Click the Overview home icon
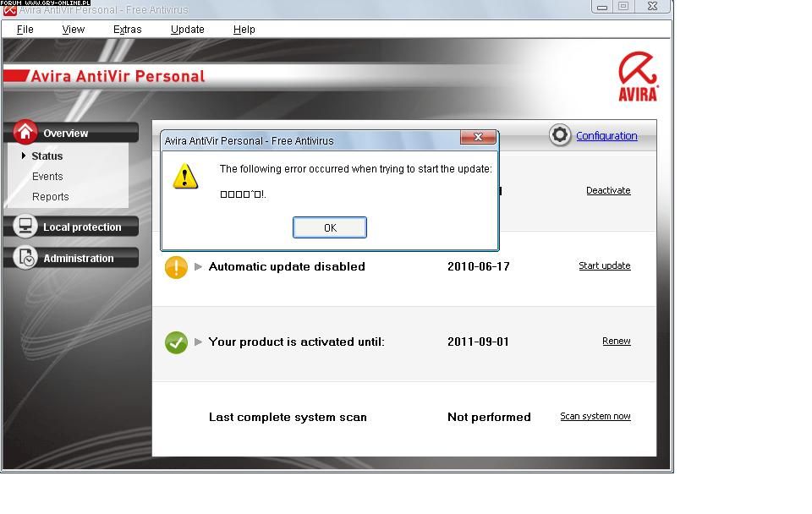812x514 pixels. pyautogui.click(x=25, y=132)
